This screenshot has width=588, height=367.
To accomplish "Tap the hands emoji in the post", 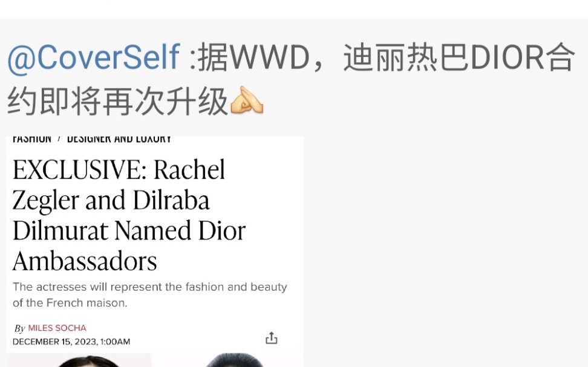I will 246,100.
